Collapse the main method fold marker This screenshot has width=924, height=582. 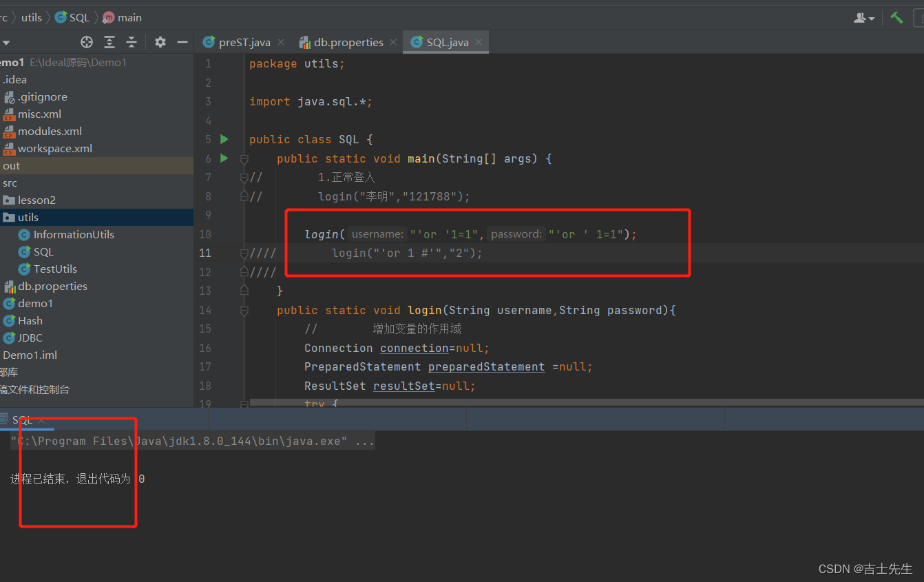(x=244, y=159)
